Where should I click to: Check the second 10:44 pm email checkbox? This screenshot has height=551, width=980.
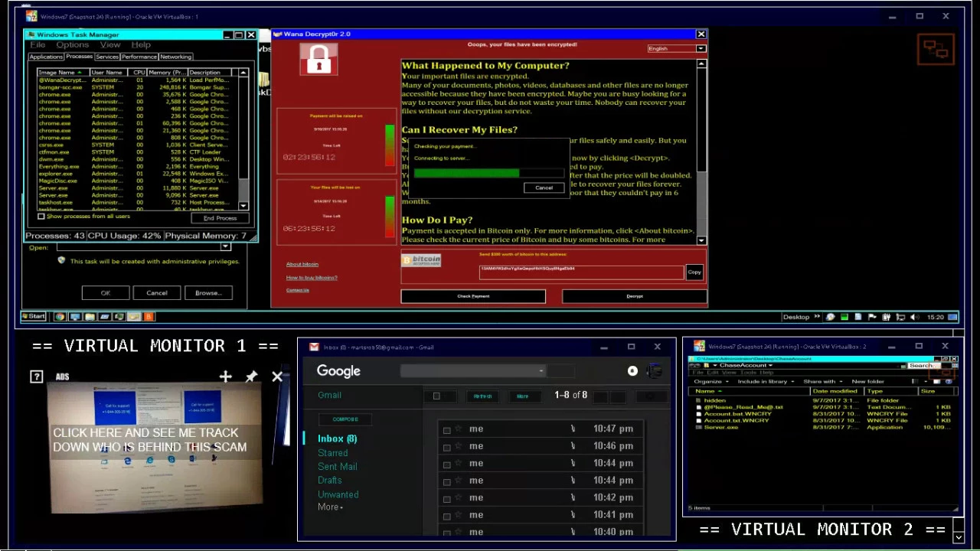pos(447,481)
